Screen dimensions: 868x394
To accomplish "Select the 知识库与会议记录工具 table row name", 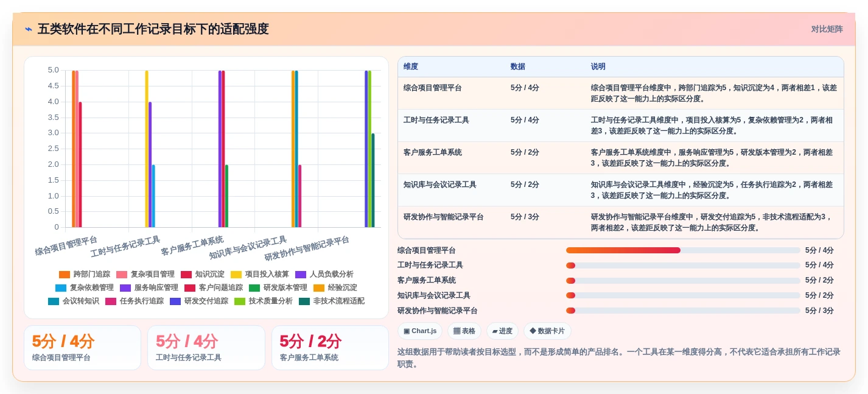I will click(440, 185).
